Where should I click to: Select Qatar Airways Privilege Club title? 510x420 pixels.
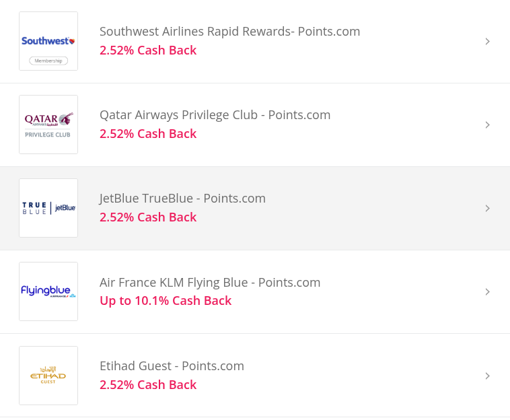215,115
